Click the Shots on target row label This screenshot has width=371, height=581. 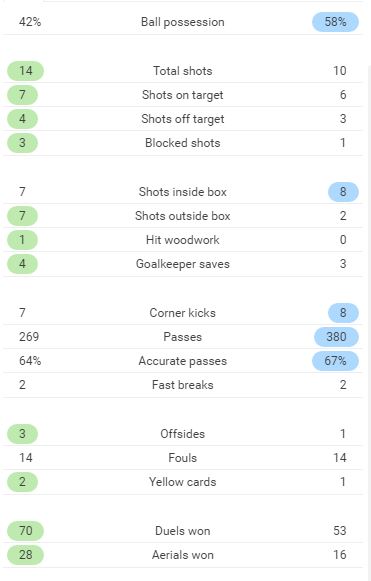click(x=183, y=95)
